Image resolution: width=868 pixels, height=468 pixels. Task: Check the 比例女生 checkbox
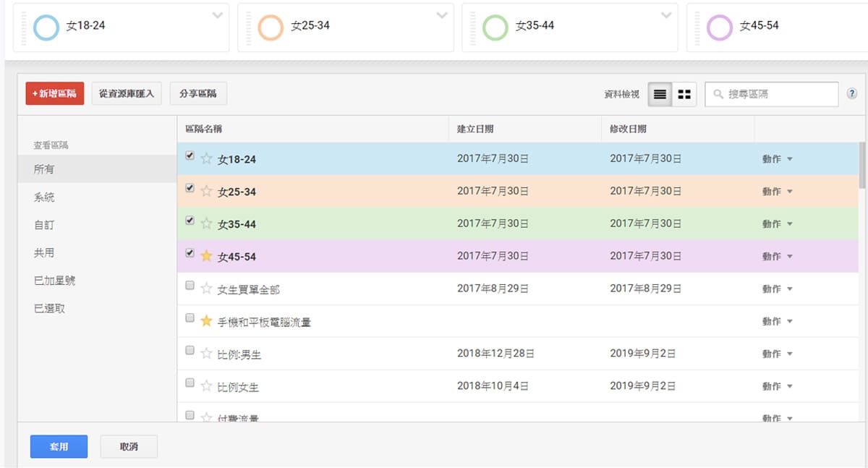(190, 383)
